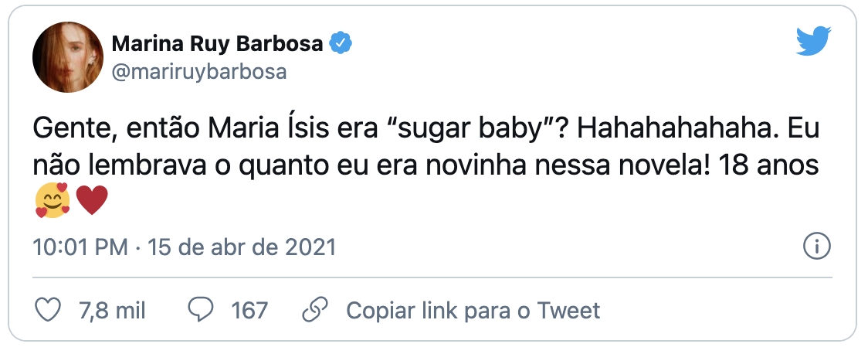Image resolution: width=868 pixels, height=354 pixels.
Task: Click the reply speech bubble icon
Action: coord(201,311)
